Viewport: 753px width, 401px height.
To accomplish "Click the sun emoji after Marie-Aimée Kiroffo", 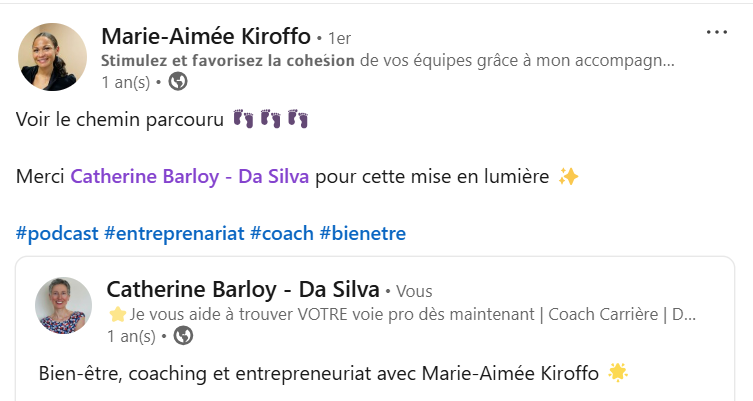I will point(618,373).
